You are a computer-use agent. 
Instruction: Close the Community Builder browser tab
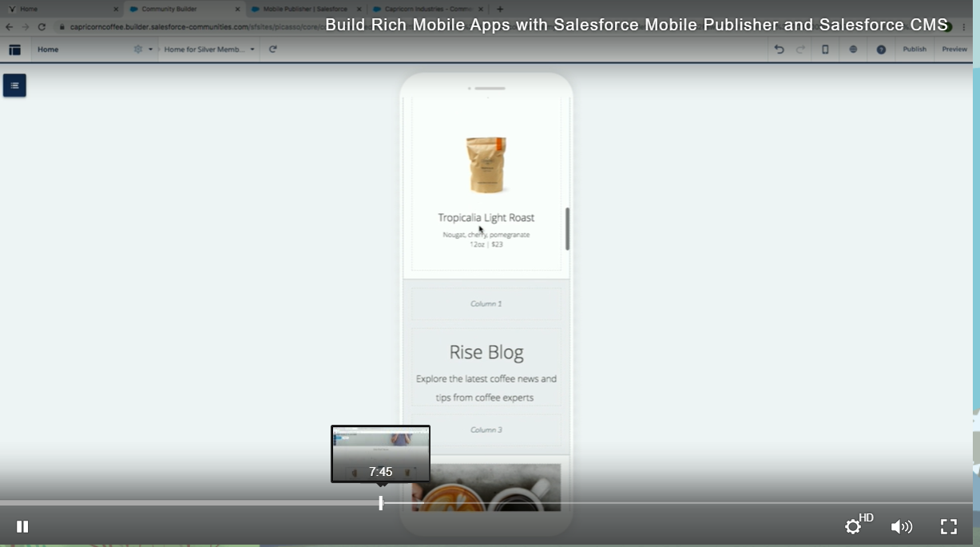pos(237,9)
